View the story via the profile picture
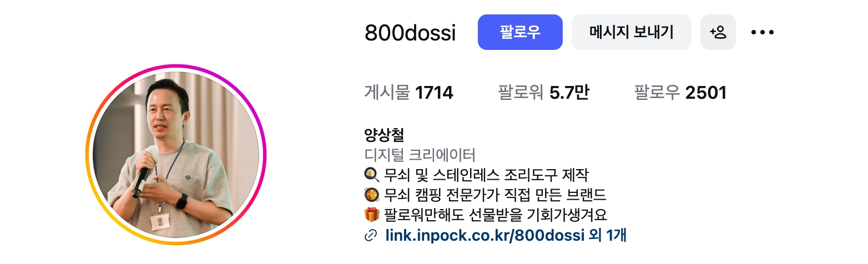This screenshot has height=264, width=868. click(176, 155)
